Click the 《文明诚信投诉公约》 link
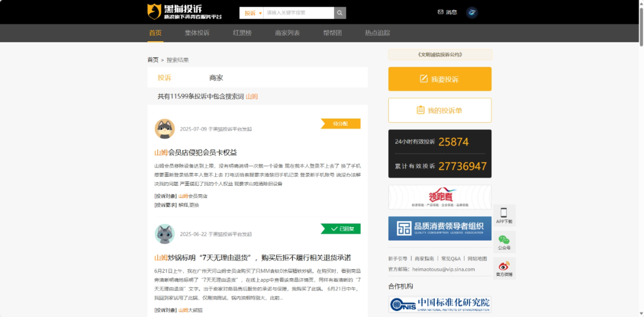This screenshot has width=644, height=317. point(440,55)
